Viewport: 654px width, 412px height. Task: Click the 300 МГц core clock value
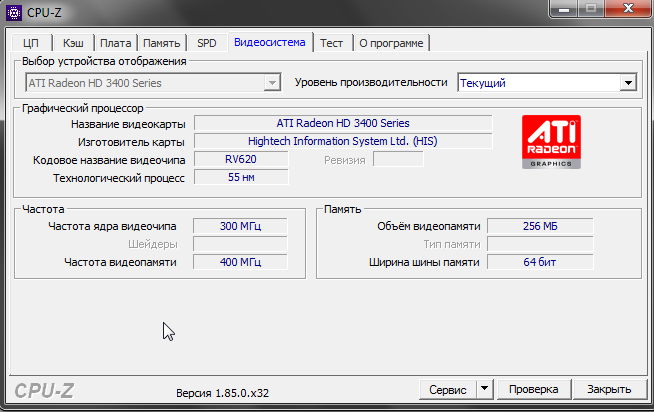pyautogui.click(x=240, y=226)
